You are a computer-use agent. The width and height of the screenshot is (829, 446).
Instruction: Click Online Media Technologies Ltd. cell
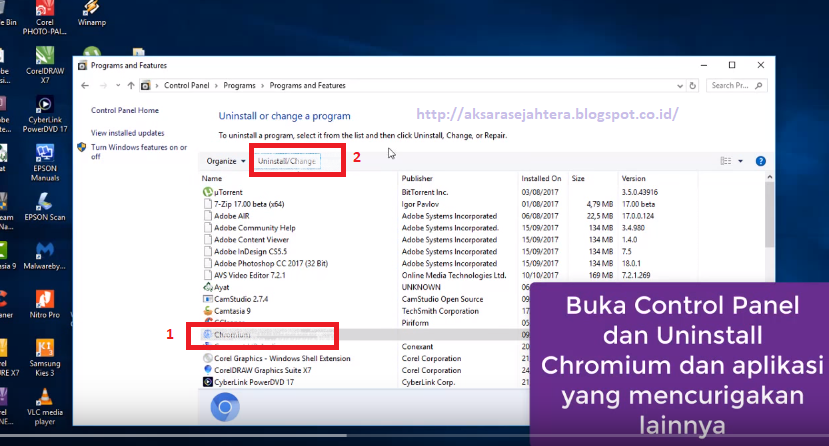click(x=454, y=275)
